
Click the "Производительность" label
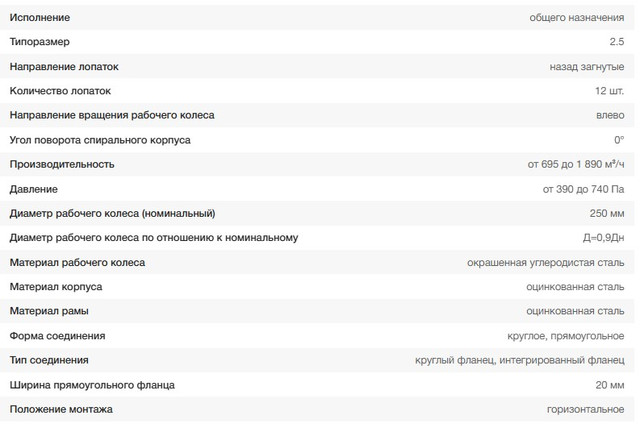62,164
